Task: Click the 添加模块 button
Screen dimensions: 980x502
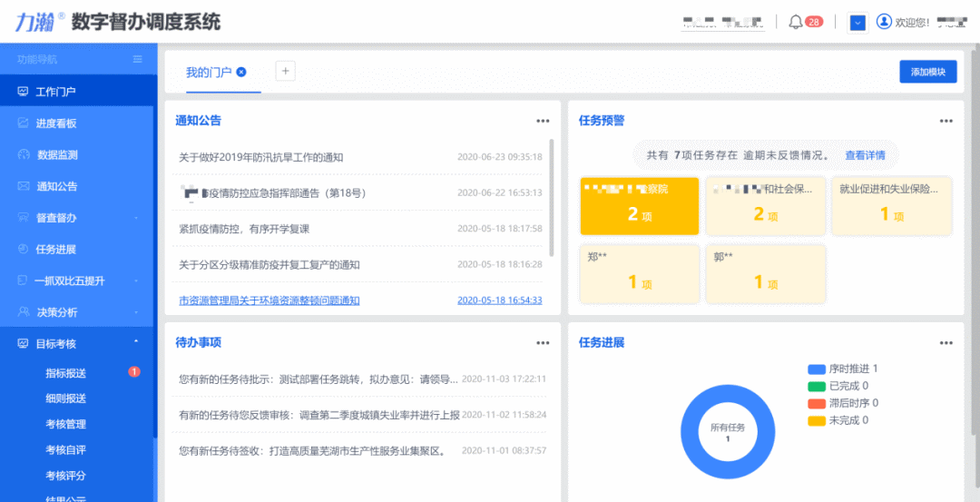Action: [x=928, y=72]
